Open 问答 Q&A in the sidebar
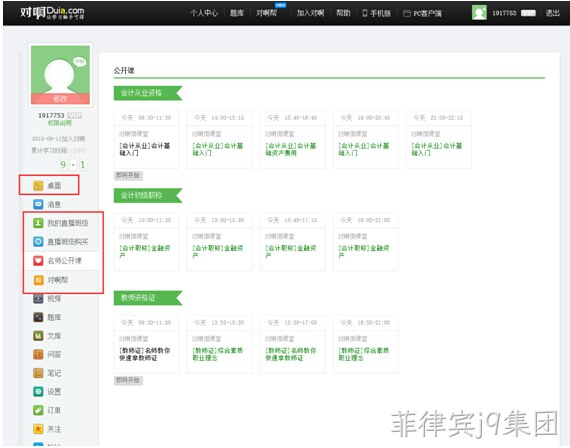The width and height of the screenshot is (570, 448). (x=48, y=354)
